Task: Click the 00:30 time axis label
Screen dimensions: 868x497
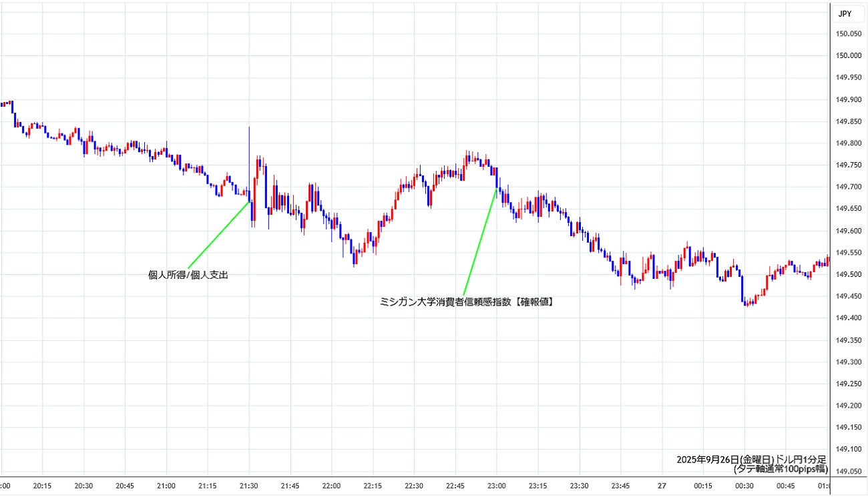Action: click(746, 487)
